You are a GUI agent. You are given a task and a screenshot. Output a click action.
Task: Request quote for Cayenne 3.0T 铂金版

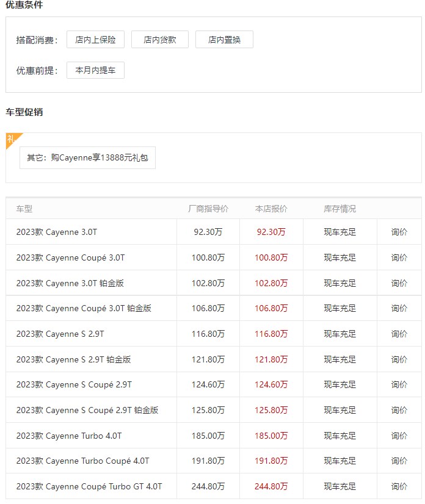click(399, 283)
